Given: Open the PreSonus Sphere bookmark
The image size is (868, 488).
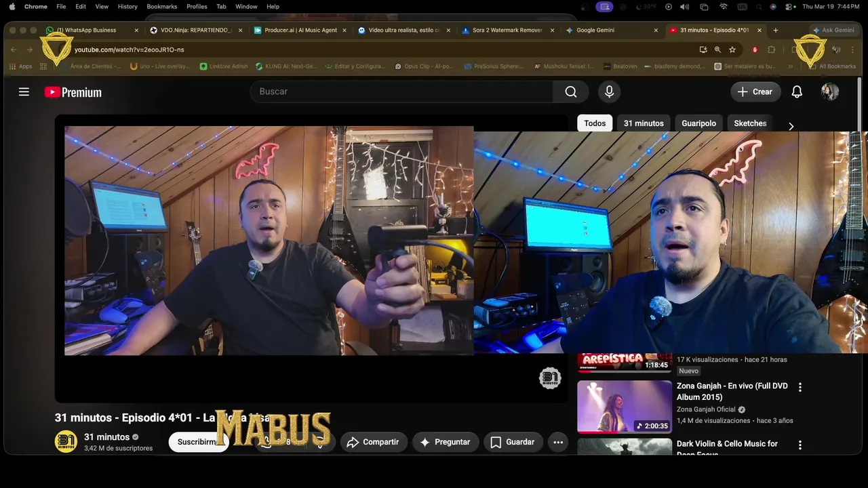Looking at the screenshot, I should click(x=494, y=66).
